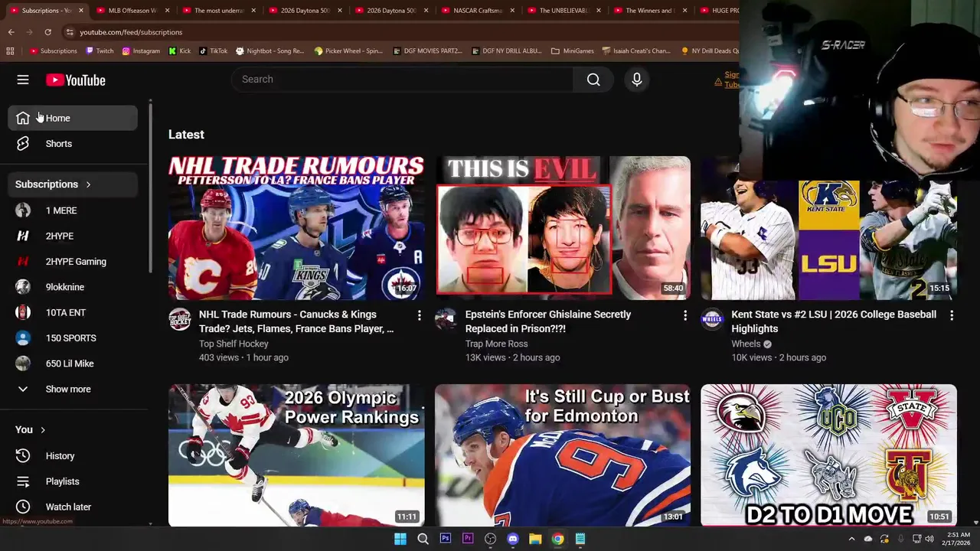This screenshot has width=980, height=551.
Task: Open the Instagram bookmark
Action: click(x=140, y=51)
